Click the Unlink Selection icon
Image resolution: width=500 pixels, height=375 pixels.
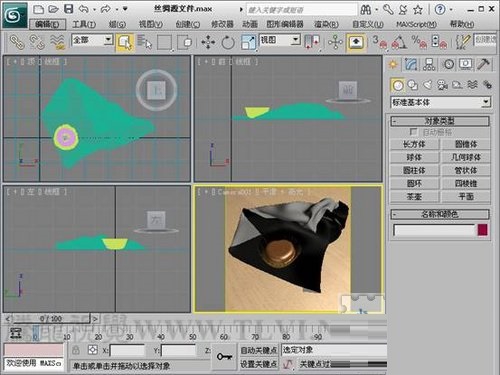pos(37,42)
